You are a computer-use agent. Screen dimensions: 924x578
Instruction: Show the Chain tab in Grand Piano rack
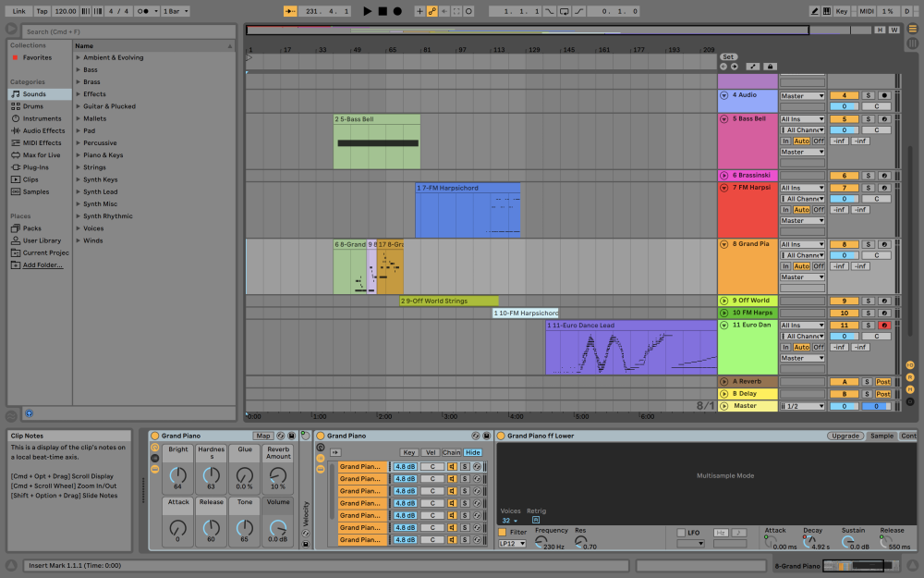[x=451, y=452]
